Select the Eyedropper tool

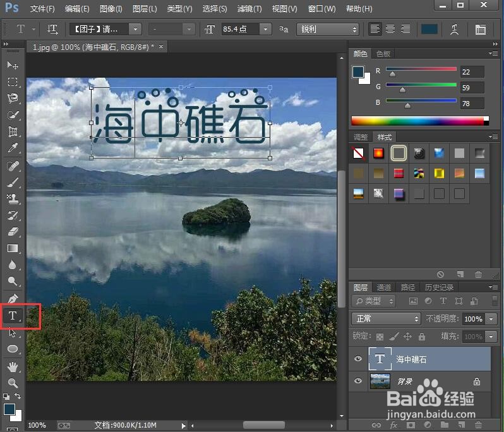13,148
